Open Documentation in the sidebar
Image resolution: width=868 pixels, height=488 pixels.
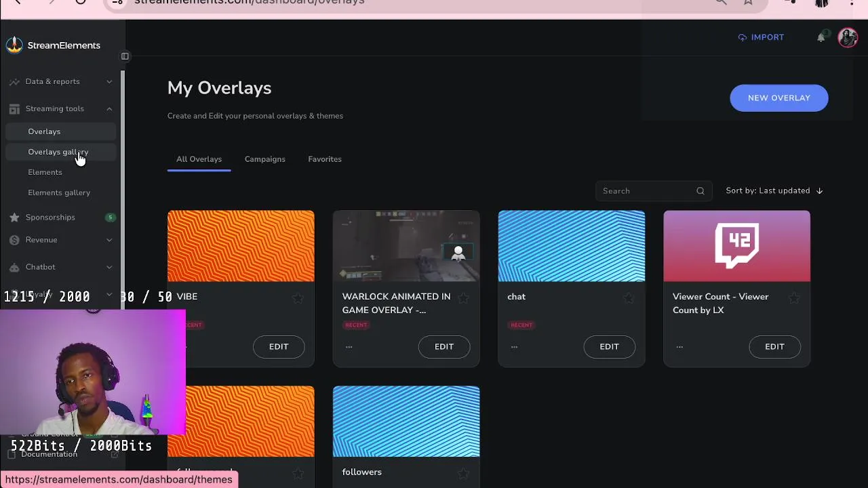click(49, 454)
